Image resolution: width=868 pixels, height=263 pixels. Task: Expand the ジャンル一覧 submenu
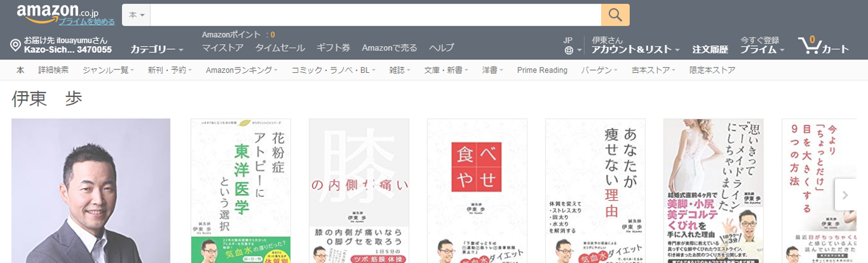coord(108,70)
